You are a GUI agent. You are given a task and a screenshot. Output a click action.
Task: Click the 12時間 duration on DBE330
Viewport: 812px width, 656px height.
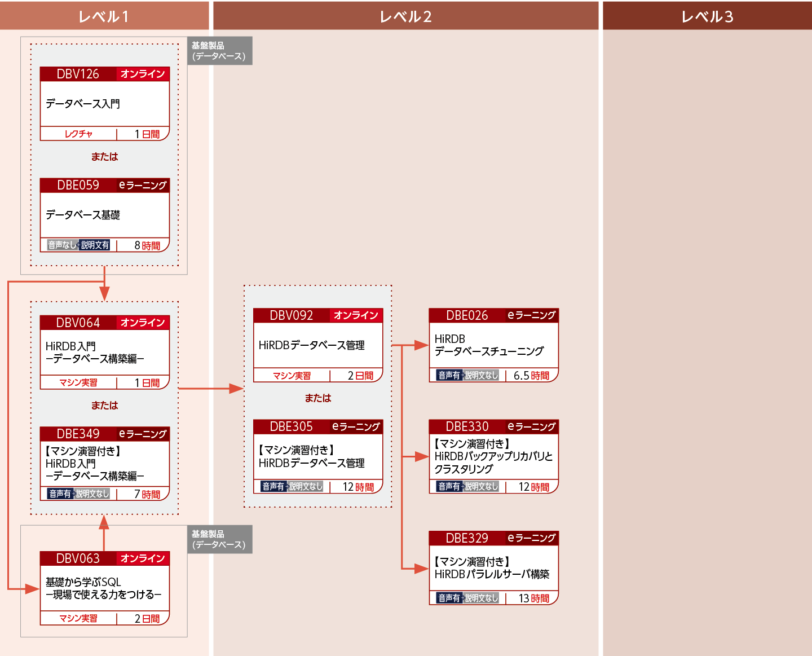(533, 487)
